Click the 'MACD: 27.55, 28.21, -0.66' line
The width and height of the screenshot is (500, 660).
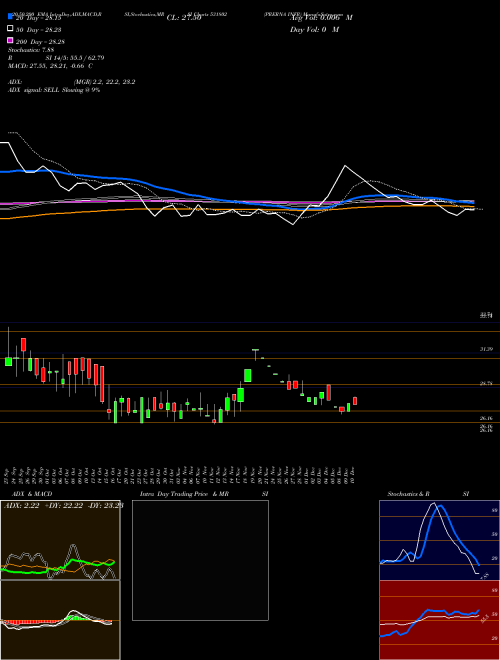click(51, 66)
